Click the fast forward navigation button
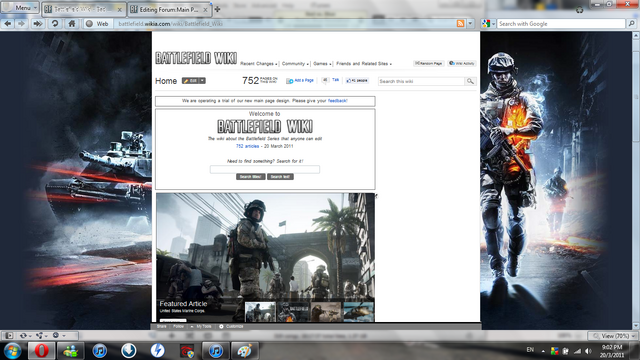This screenshot has width=640, height=360. tap(38, 24)
